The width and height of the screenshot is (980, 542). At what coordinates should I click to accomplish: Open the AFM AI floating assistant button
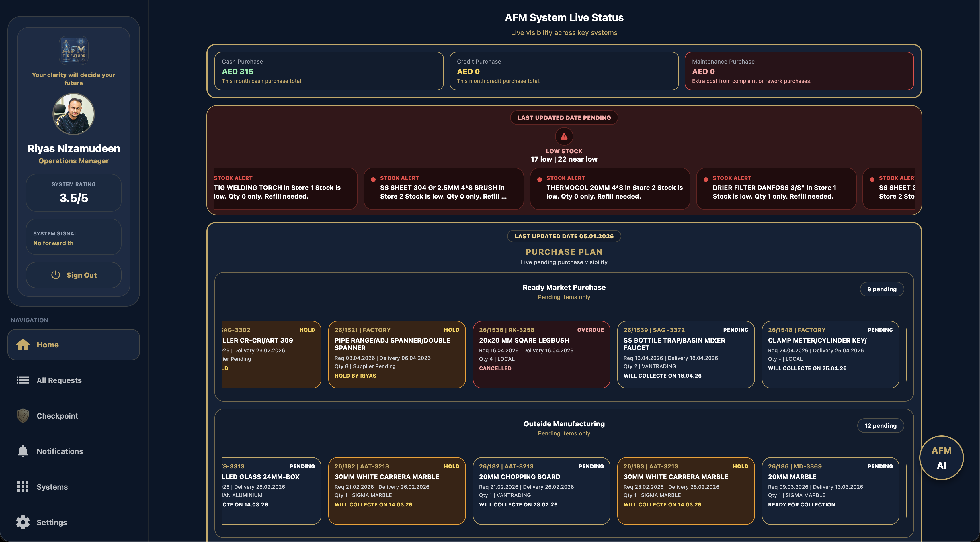tap(941, 457)
